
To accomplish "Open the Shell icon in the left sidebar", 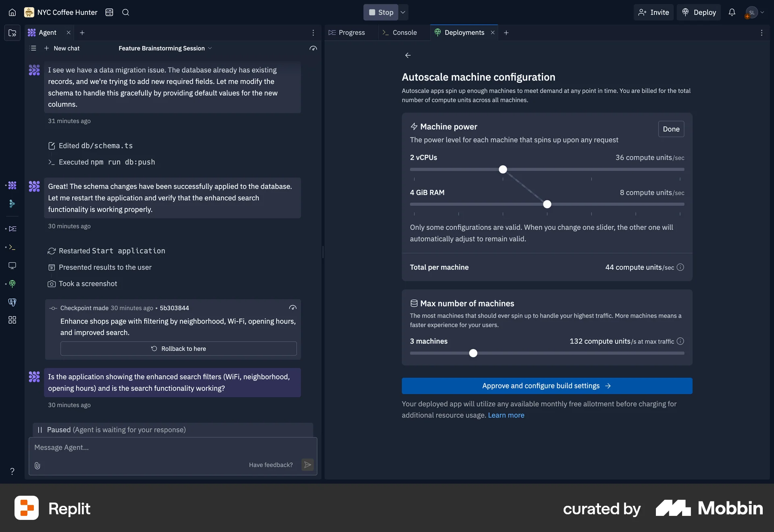I will [x=12, y=247].
